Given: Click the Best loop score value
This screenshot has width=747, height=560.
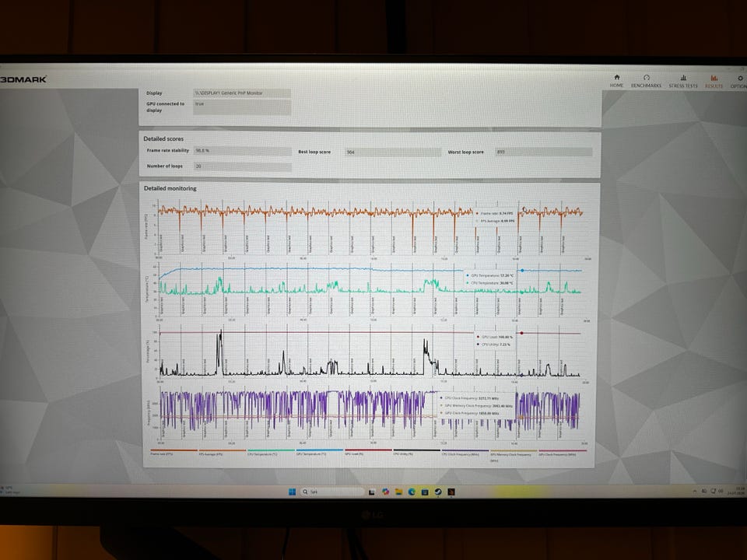Looking at the screenshot, I should pyautogui.click(x=393, y=152).
